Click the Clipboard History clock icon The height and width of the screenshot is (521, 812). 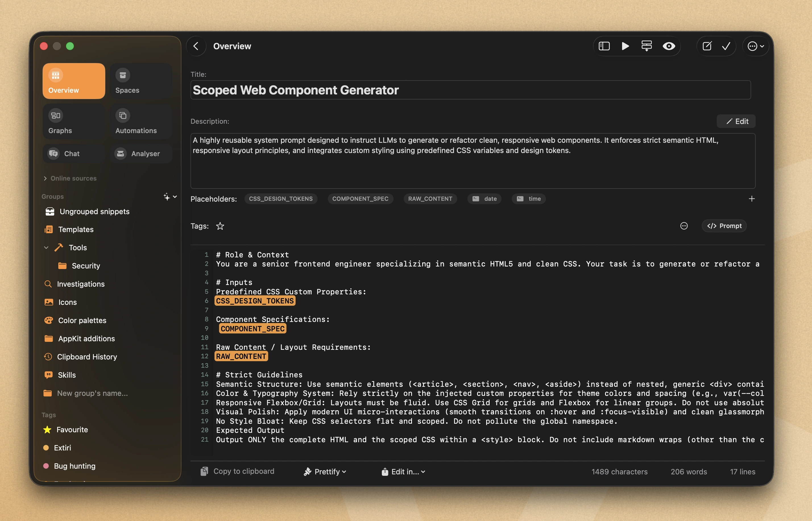point(48,357)
